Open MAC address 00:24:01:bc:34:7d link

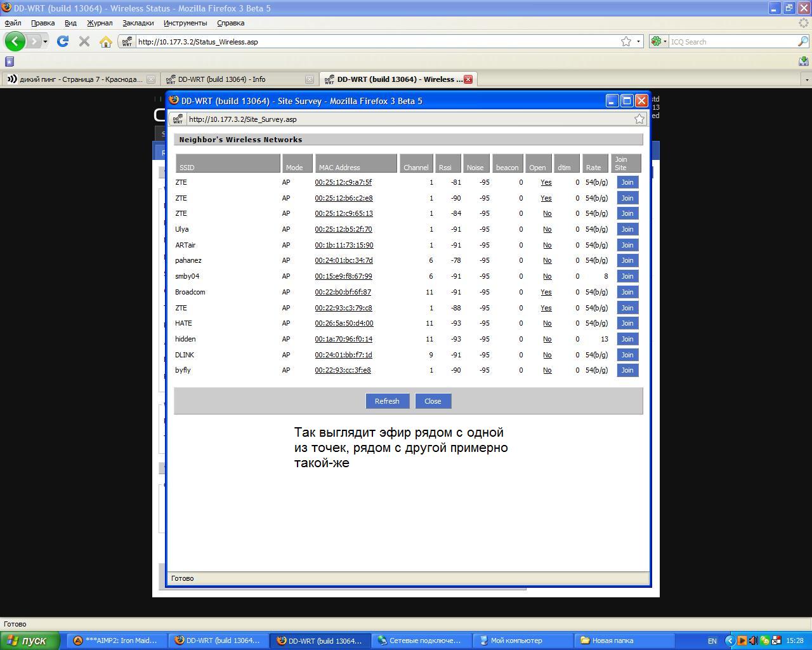344,260
